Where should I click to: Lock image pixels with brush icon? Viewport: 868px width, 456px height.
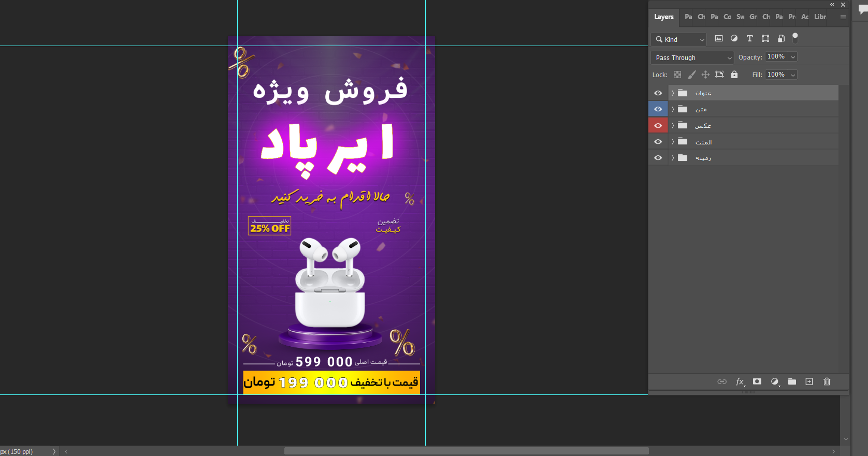[692, 75]
